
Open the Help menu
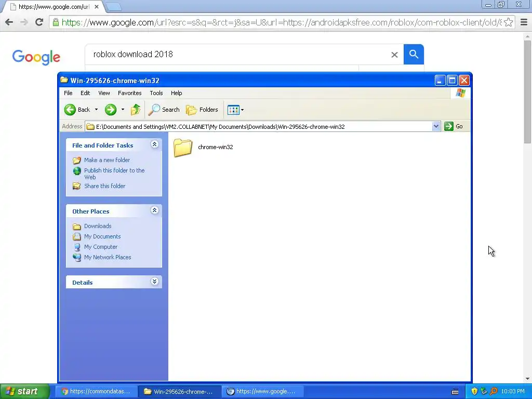[x=177, y=93]
